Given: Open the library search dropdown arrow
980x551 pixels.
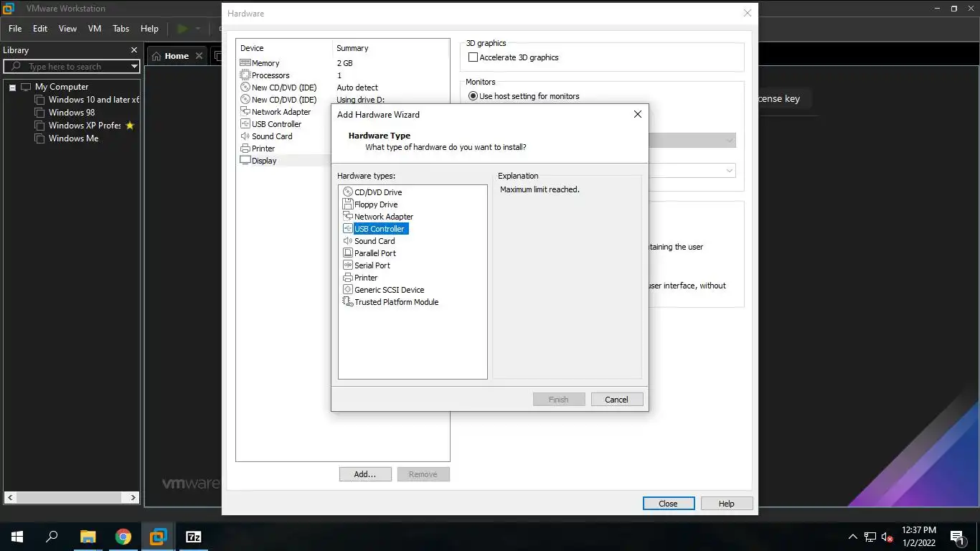Looking at the screenshot, I should [134, 67].
